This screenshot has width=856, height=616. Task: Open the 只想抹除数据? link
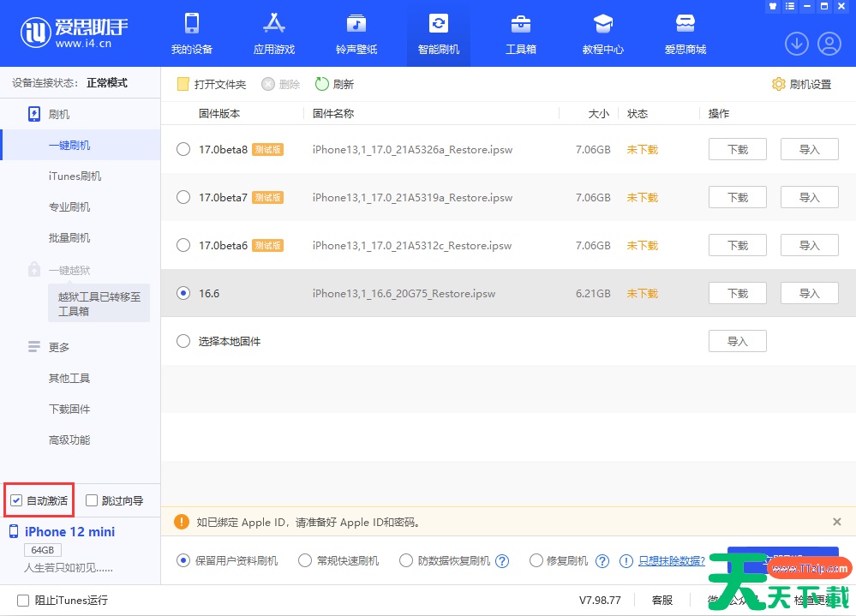tap(671, 561)
